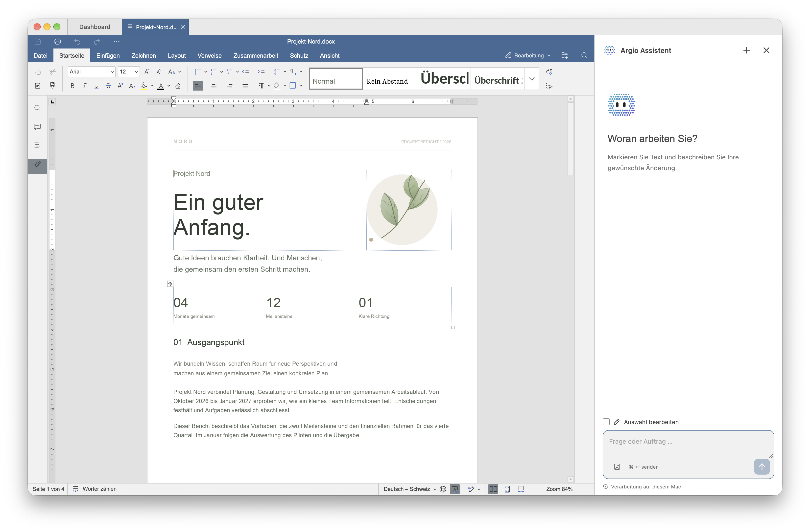Open the Headings navigation sidebar panel

coord(37,145)
